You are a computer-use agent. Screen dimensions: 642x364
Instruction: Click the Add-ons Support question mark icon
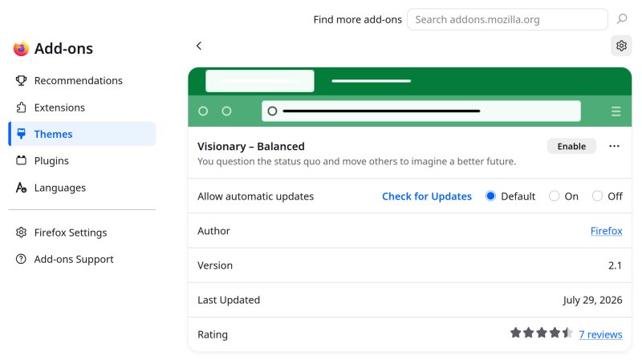click(21, 259)
